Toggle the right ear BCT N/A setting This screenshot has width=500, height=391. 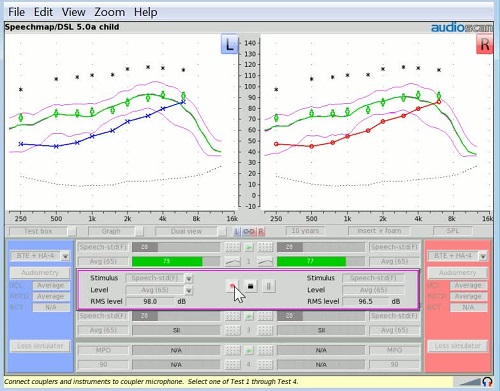pos(468,307)
